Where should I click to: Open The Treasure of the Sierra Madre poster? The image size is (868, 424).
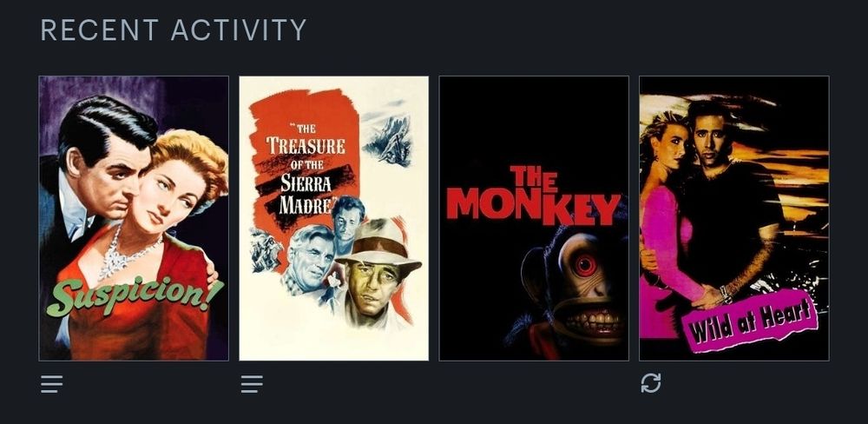pos(334,218)
